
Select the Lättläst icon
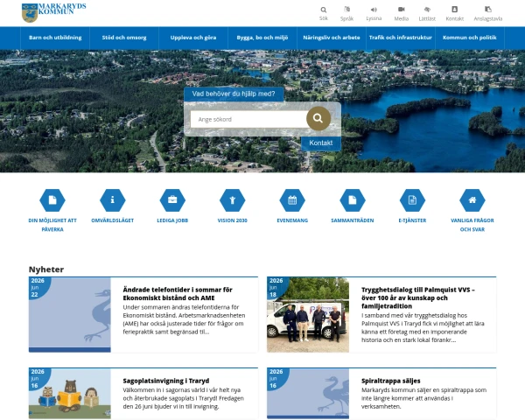[427, 10]
